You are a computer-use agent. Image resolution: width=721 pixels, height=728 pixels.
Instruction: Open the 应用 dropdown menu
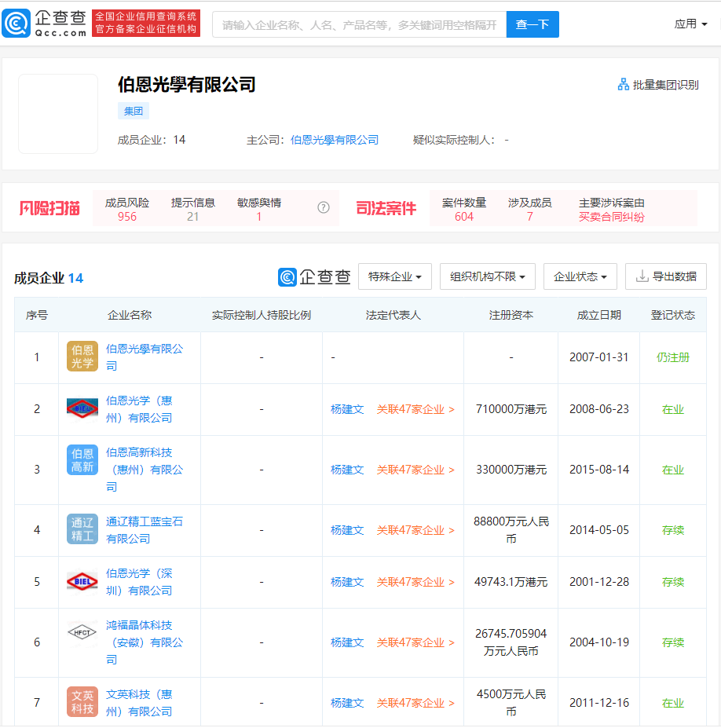tap(690, 24)
